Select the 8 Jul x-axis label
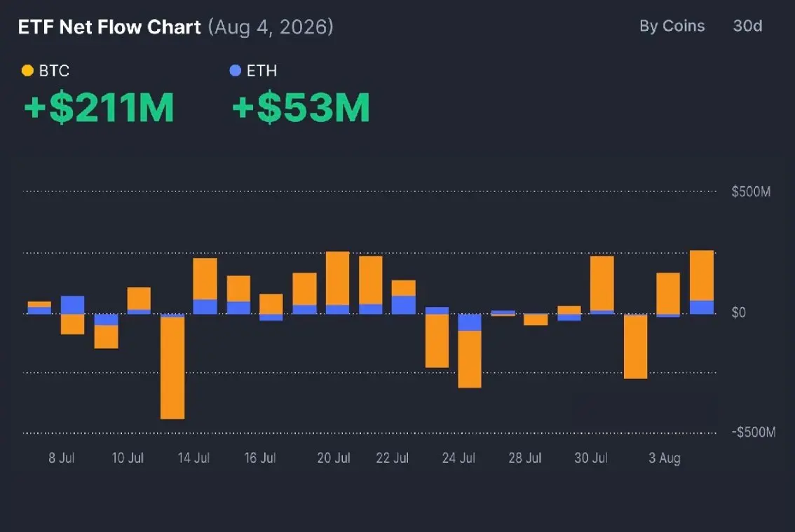795x532 pixels. pos(62,458)
